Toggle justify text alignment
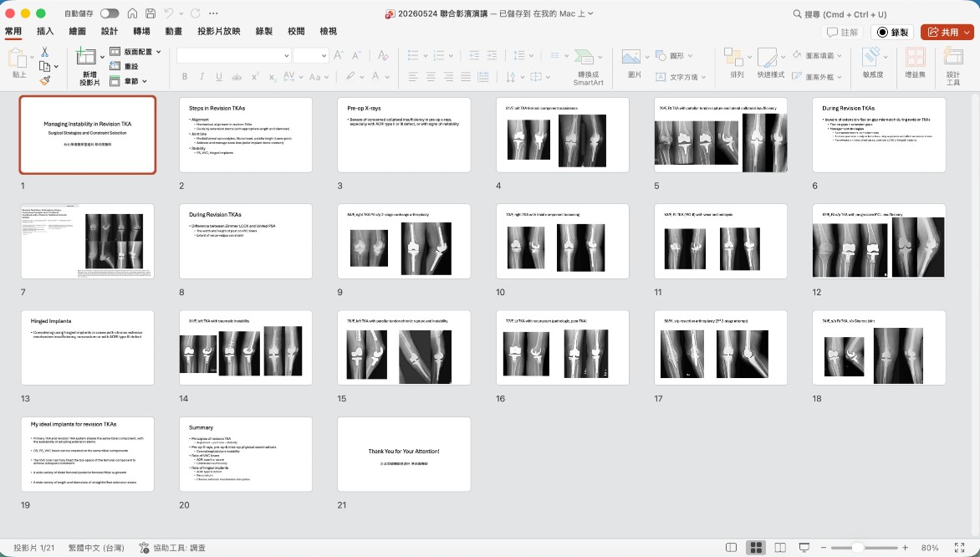 click(x=466, y=77)
